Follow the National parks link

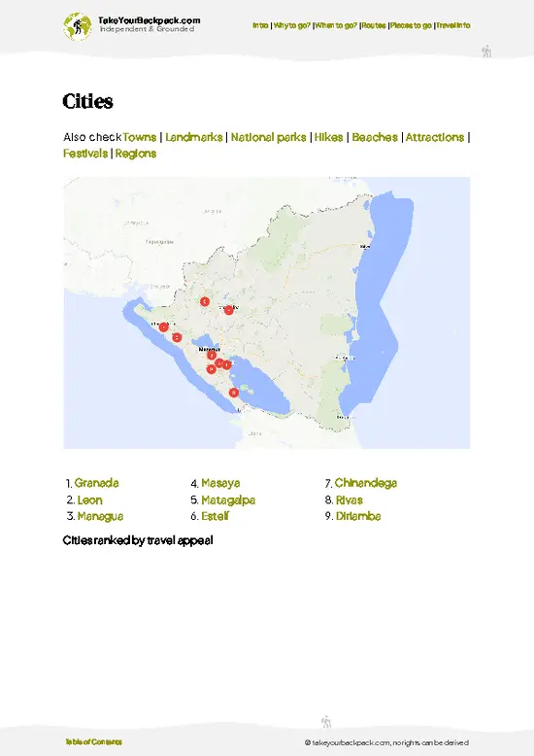268,137
